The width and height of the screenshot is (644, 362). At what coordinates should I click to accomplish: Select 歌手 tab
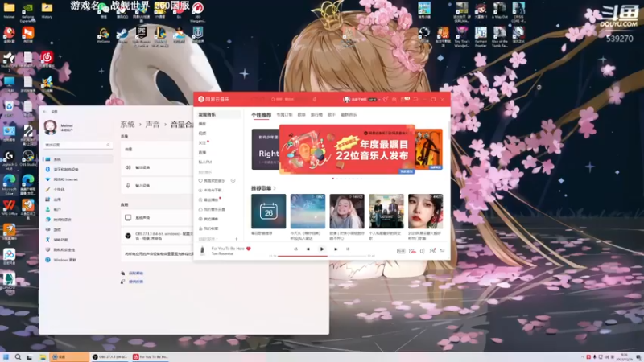coord(332,115)
